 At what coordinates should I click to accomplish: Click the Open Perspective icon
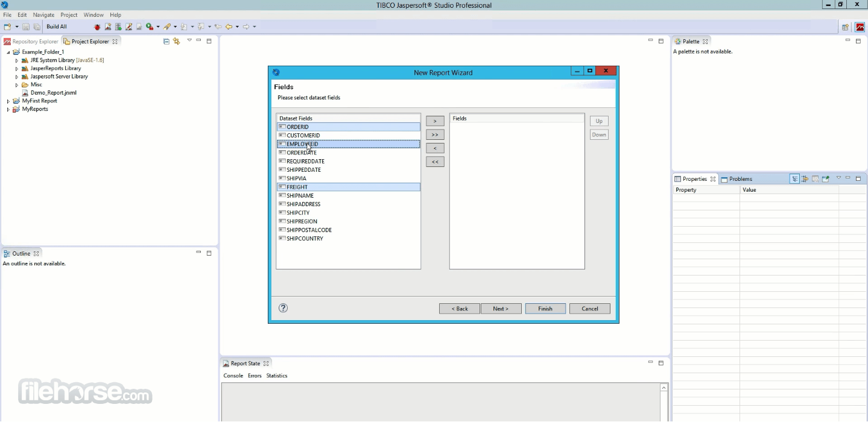point(846,27)
